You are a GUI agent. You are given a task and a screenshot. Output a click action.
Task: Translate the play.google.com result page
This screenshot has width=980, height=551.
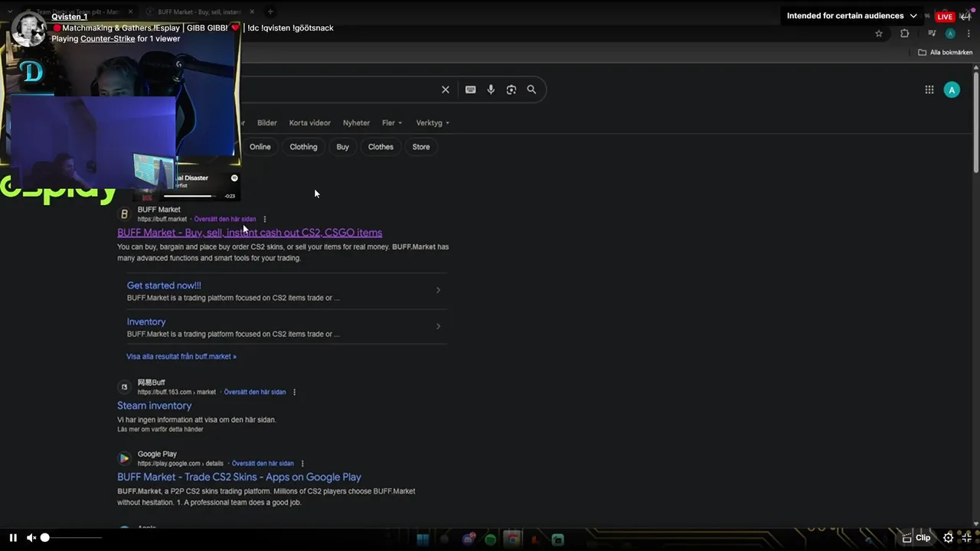[263, 464]
